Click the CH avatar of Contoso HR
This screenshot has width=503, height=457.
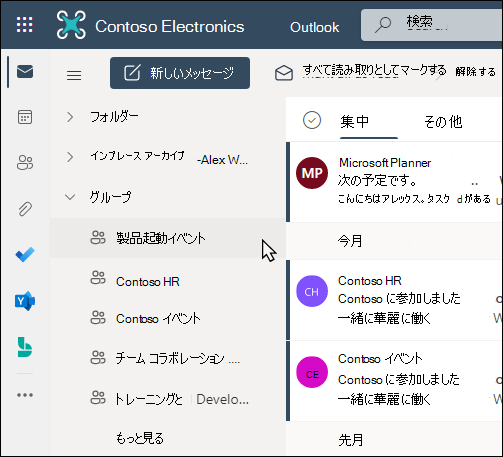click(x=312, y=291)
